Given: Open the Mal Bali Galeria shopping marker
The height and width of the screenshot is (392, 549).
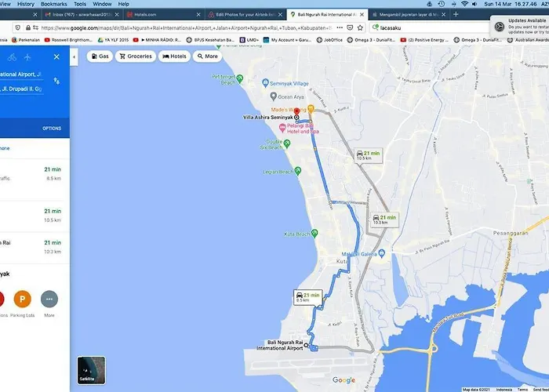Looking at the screenshot, I should pyautogui.click(x=382, y=253).
